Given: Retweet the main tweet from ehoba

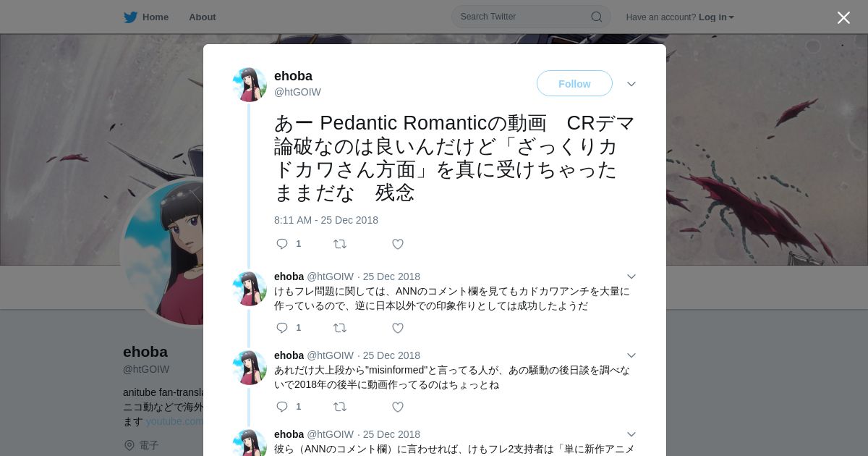Looking at the screenshot, I should (340, 244).
